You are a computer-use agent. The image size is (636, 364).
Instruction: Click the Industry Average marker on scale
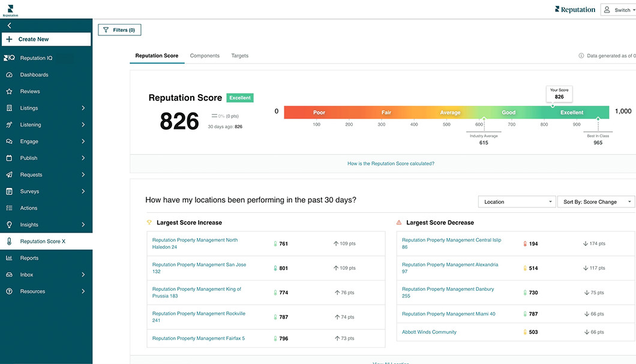[x=484, y=119]
